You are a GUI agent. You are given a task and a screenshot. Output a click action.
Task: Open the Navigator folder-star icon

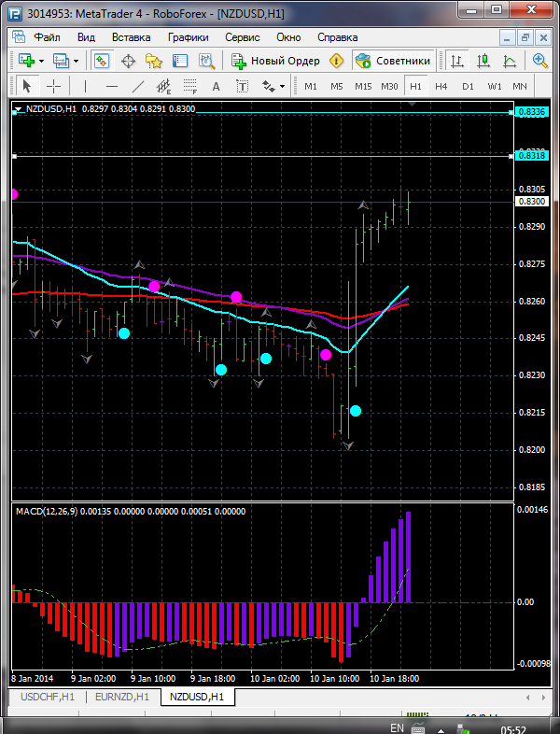pos(154,61)
